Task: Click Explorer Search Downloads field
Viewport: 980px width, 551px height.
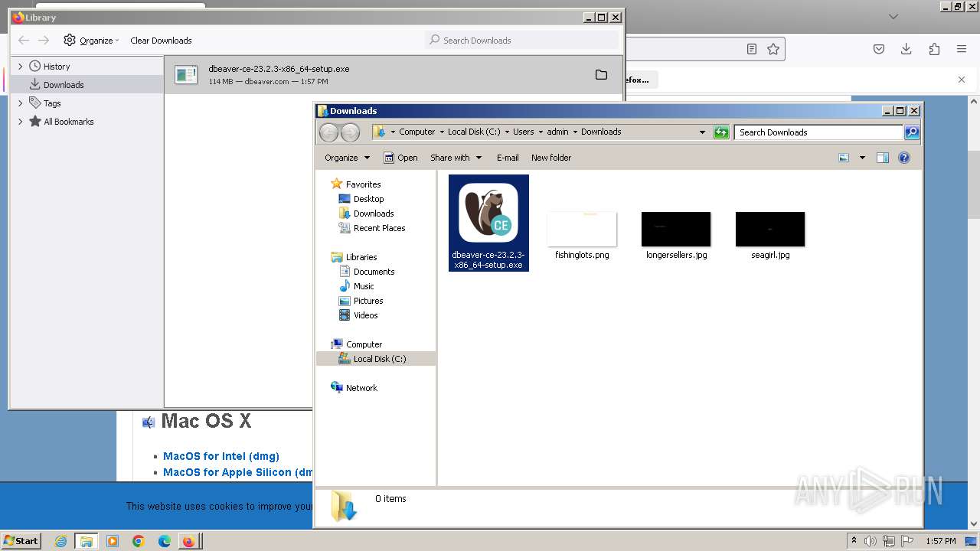Action: (x=818, y=132)
